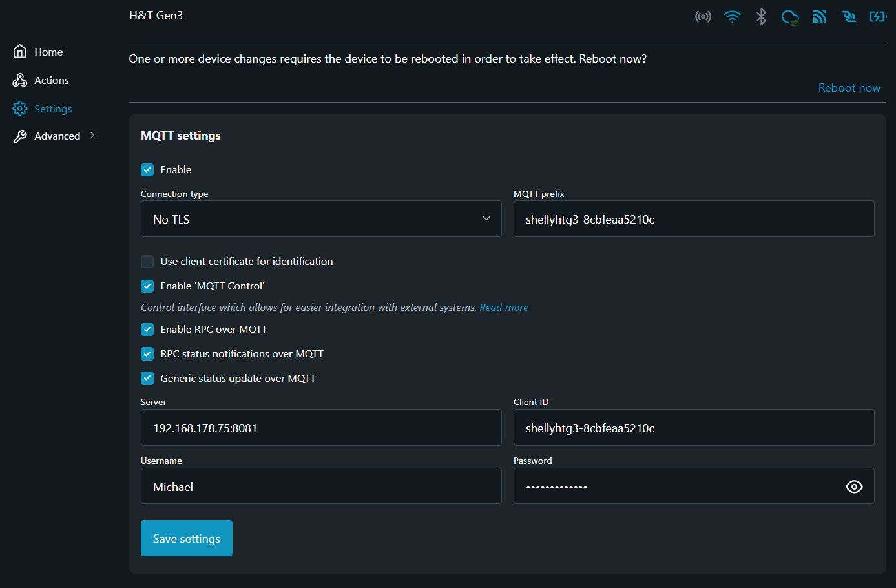The image size is (896, 588).
Task: Click the Bluetooth status icon
Action: [x=761, y=17]
